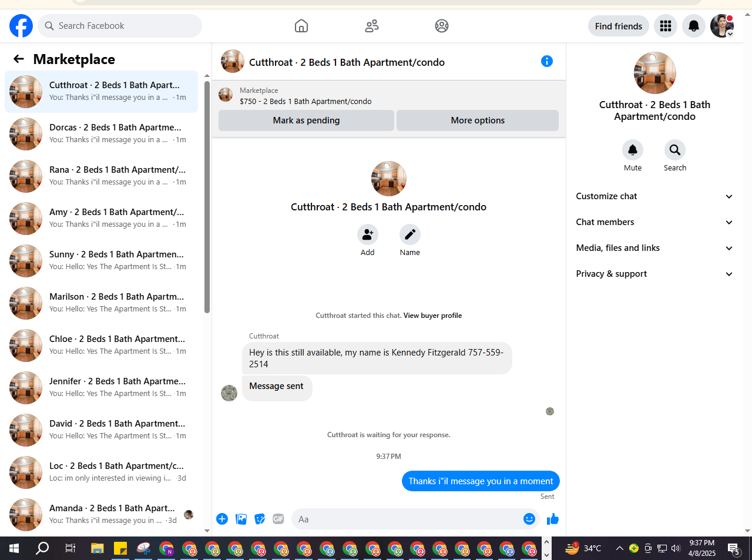Open Amy conversation in list

pyautogui.click(x=101, y=219)
